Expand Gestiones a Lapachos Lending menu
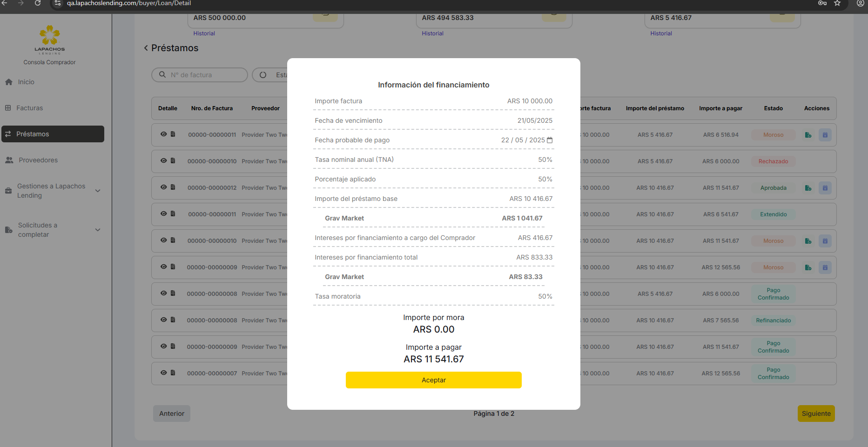This screenshot has height=447, width=868. coord(98,191)
